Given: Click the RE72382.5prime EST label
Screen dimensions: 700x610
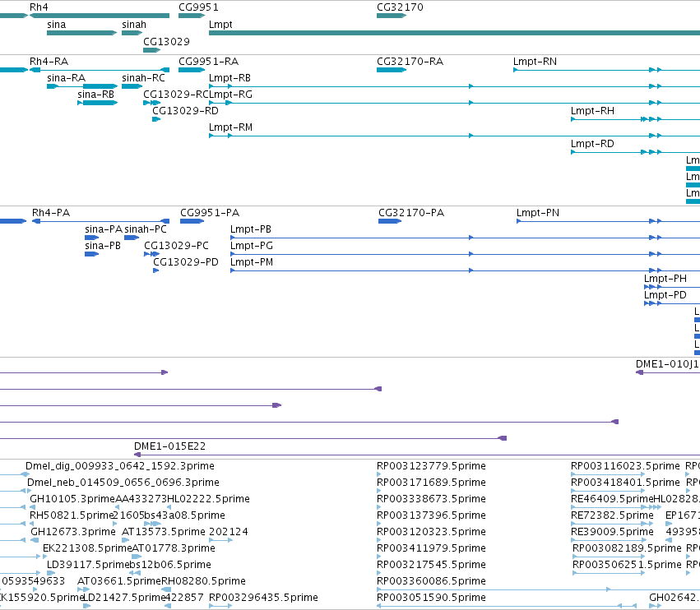Looking at the screenshot, I should coord(612,515).
